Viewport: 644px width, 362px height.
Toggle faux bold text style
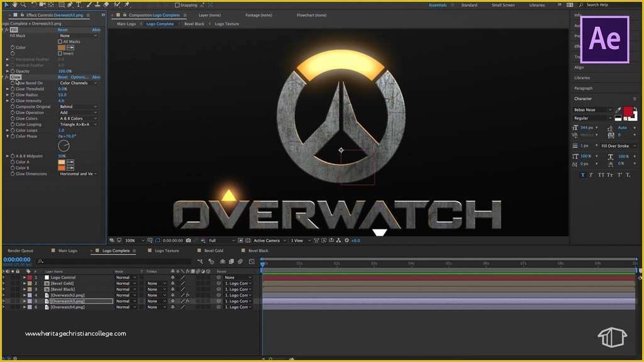pyautogui.click(x=582, y=175)
